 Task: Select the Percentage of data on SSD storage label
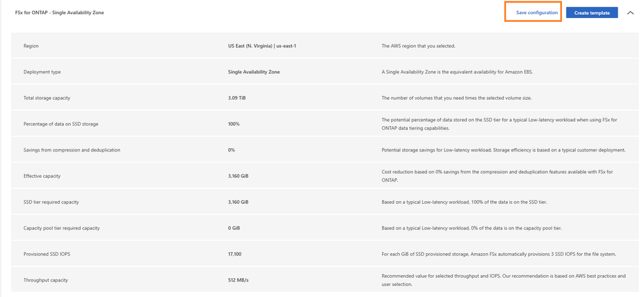click(61, 124)
